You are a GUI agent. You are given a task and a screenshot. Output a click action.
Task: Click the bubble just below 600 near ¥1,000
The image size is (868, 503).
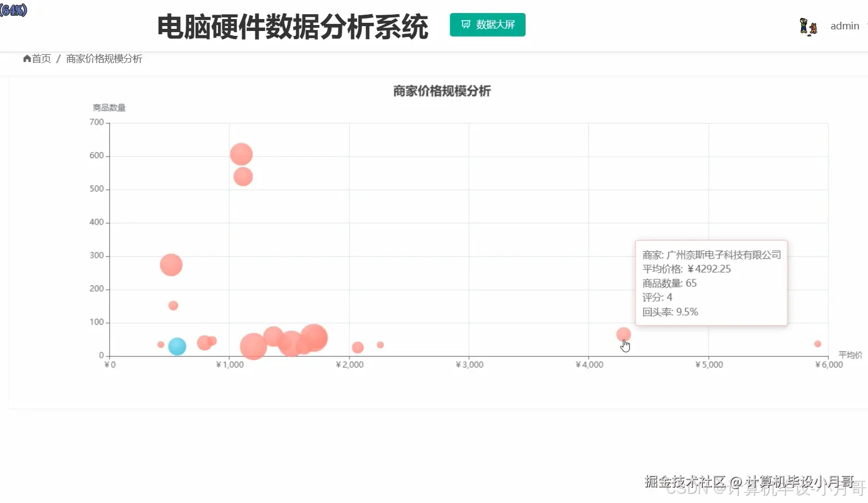pyautogui.click(x=243, y=176)
